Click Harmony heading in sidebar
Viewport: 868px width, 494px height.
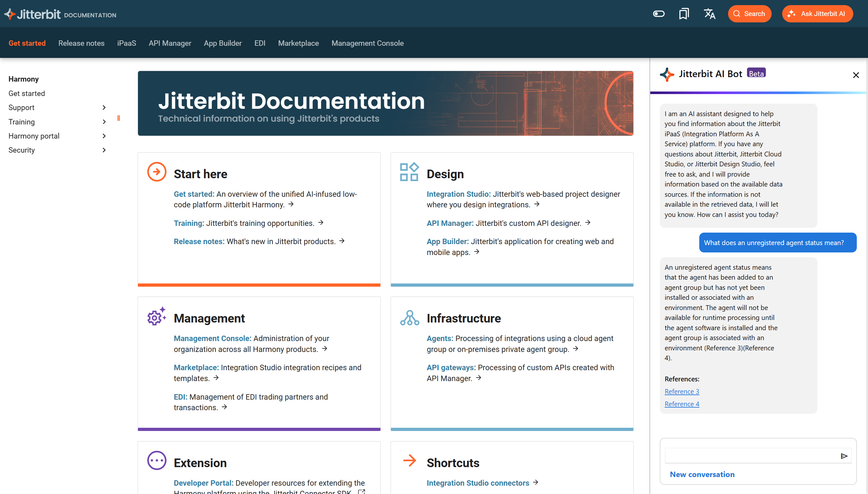(x=23, y=79)
